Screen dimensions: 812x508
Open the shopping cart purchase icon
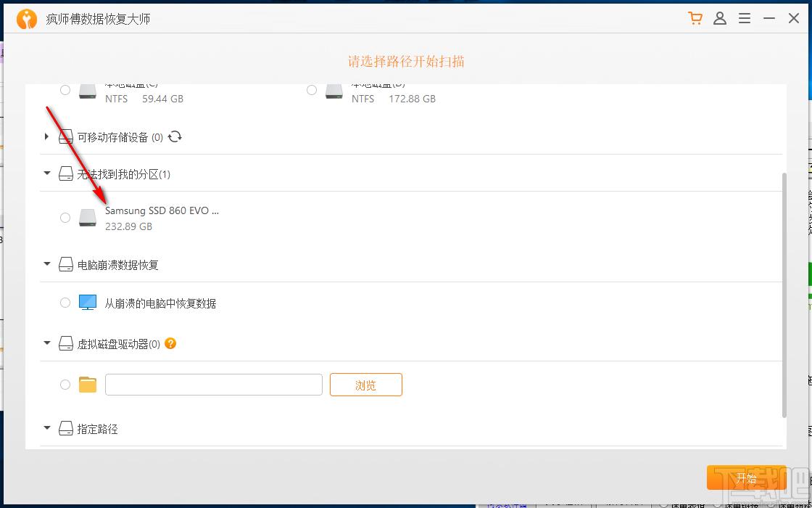(695, 19)
